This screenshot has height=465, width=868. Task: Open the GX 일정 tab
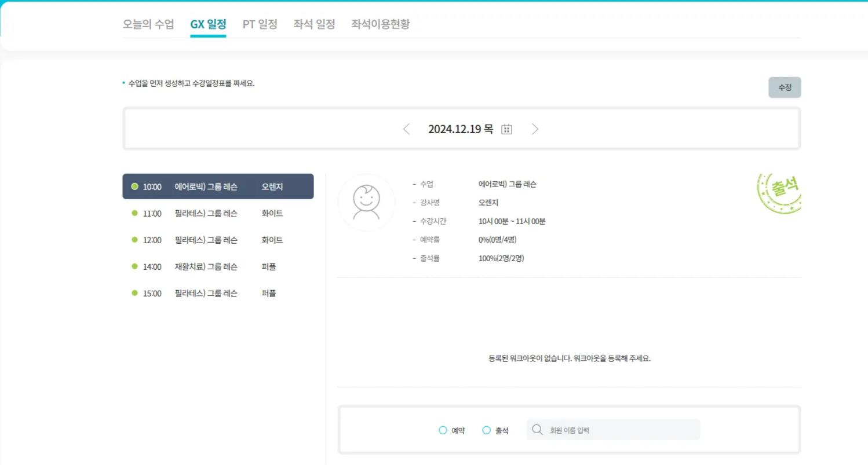point(208,24)
